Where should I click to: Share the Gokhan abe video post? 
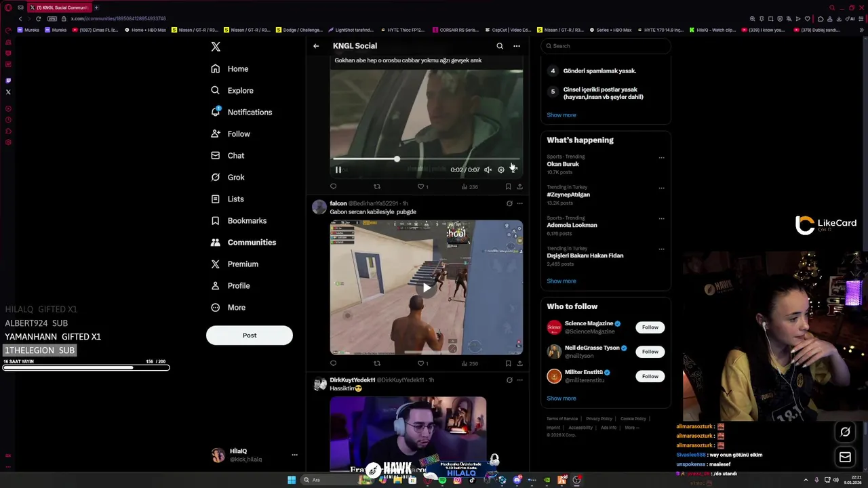pos(520,186)
